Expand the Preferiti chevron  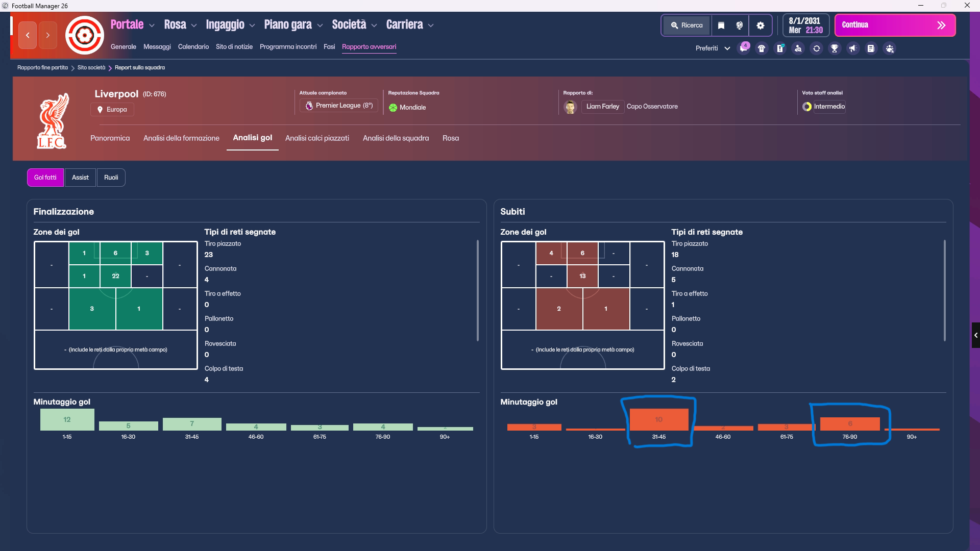[x=727, y=48]
